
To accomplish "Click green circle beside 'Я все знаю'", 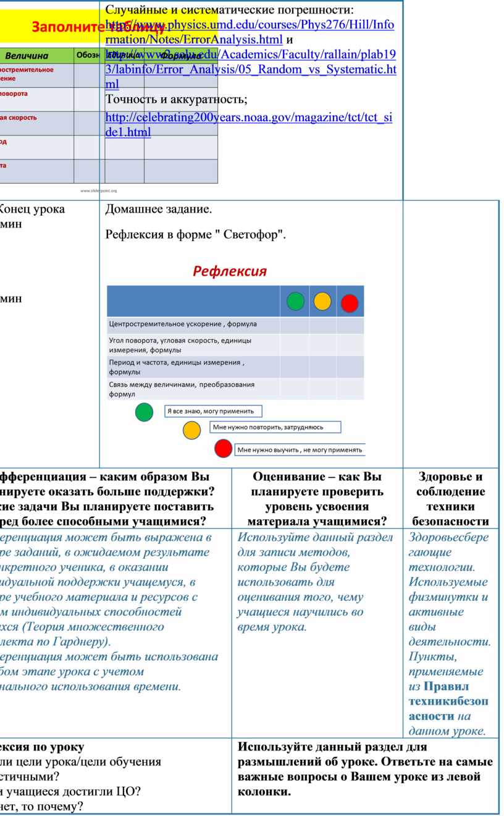I will point(144,412).
